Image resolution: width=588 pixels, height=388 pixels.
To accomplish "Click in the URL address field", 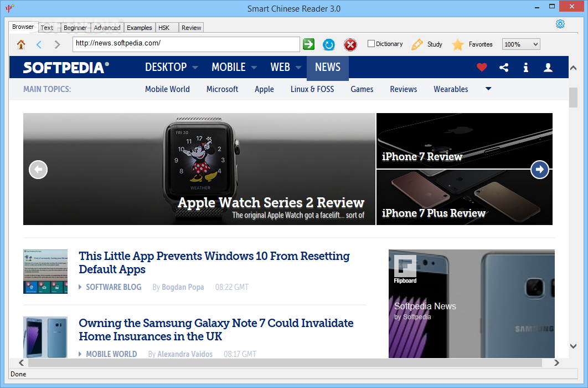I will [x=186, y=44].
